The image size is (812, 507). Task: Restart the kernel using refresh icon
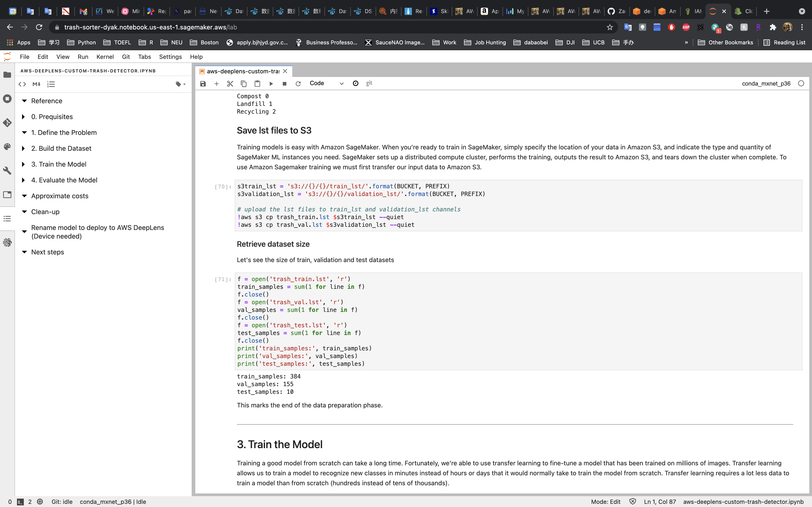(298, 84)
